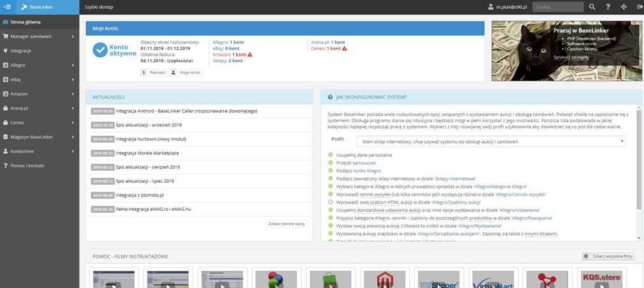Screen dimensions: 644x288
Task: Click the Integracje plug icon
Action: (5, 51)
